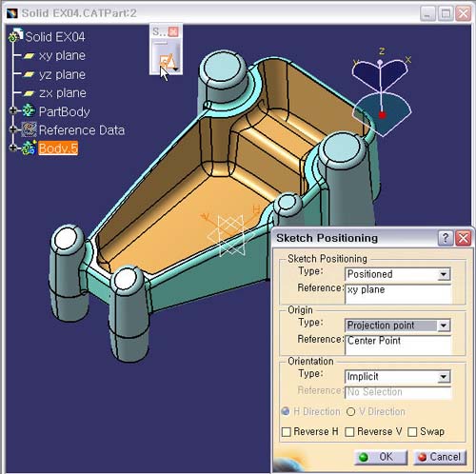
Task: Enable the Reverse V checkbox
Action: 349,432
